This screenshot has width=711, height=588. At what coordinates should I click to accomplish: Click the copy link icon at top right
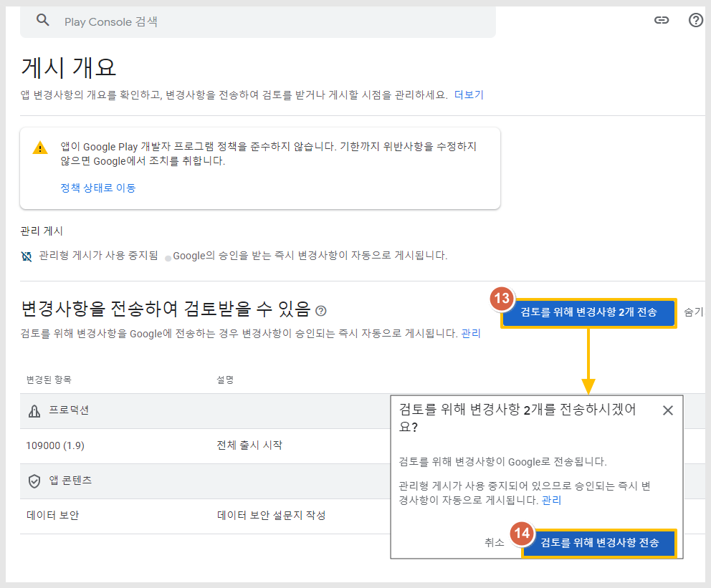[662, 20]
